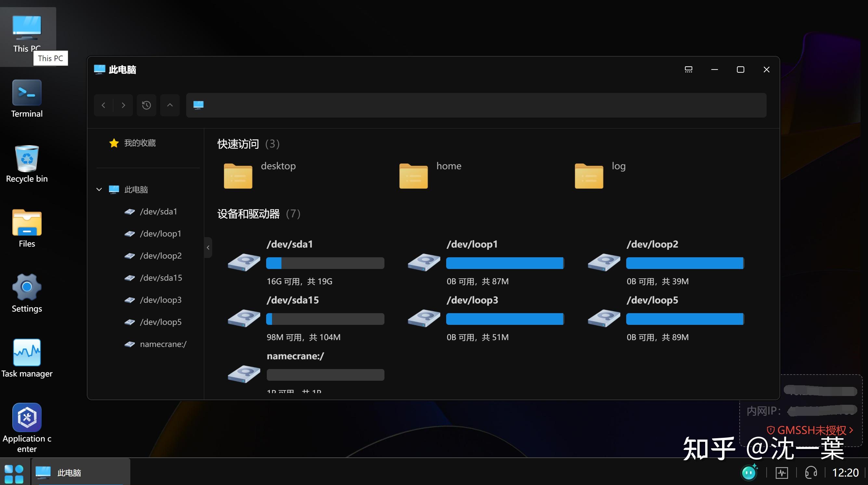Select namecrane:/ in sidebar tree
The image size is (868, 485).
pos(163,344)
